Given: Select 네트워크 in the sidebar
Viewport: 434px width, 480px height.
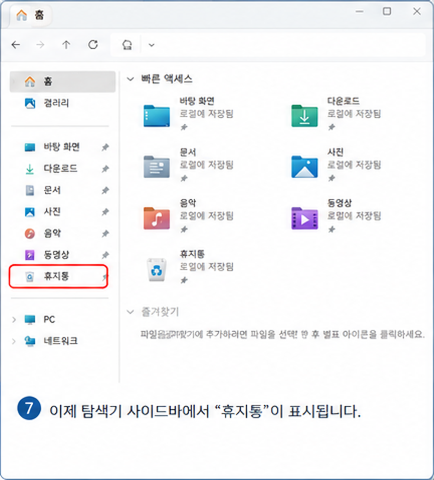Looking at the screenshot, I should pos(62,341).
